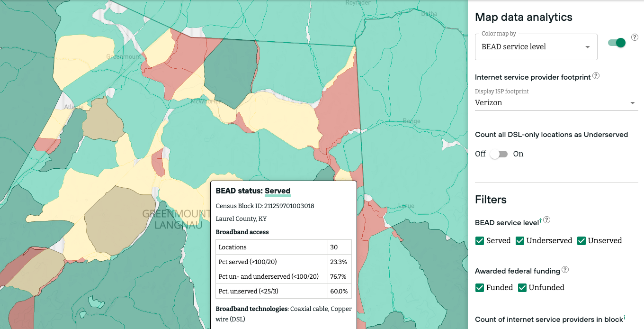Screen dimensions: 644x329
Task: Click footnote dagger after Count of internet providers
Action: [625, 317]
